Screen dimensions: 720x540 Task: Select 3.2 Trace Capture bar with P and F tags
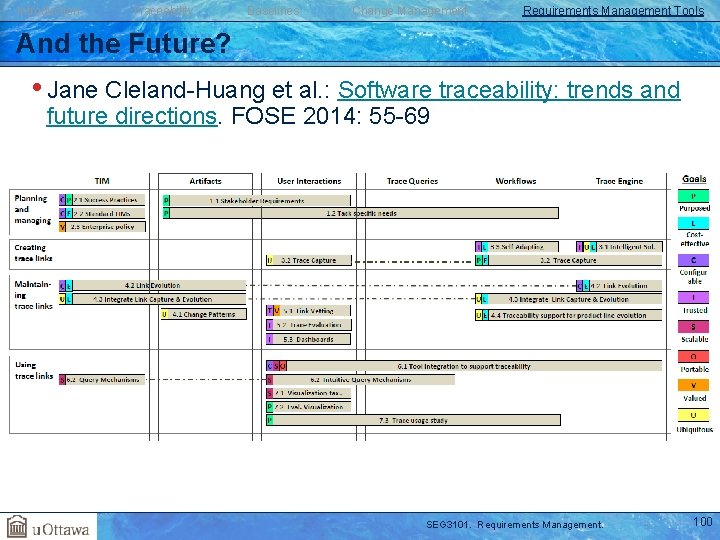568,260
